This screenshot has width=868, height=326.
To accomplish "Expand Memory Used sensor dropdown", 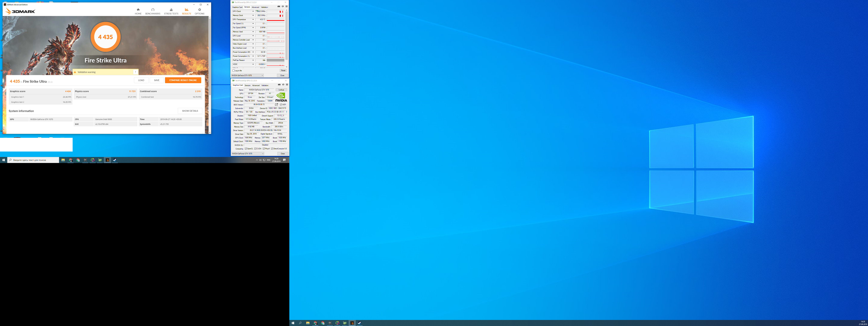I will [x=253, y=32].
